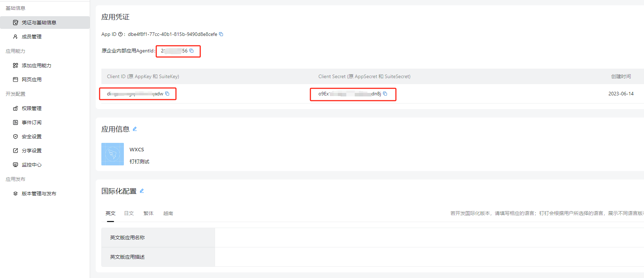Switch to the 日文 language tab
The height and width of the screenshot is (278, 644).
coord(129,213)
